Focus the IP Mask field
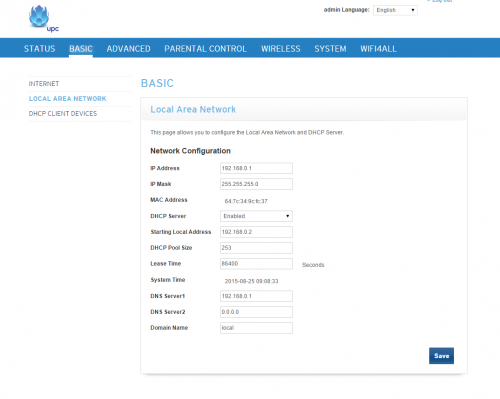Image resolution: width=500 pixels, height=399 pixels. click(256, 184)
